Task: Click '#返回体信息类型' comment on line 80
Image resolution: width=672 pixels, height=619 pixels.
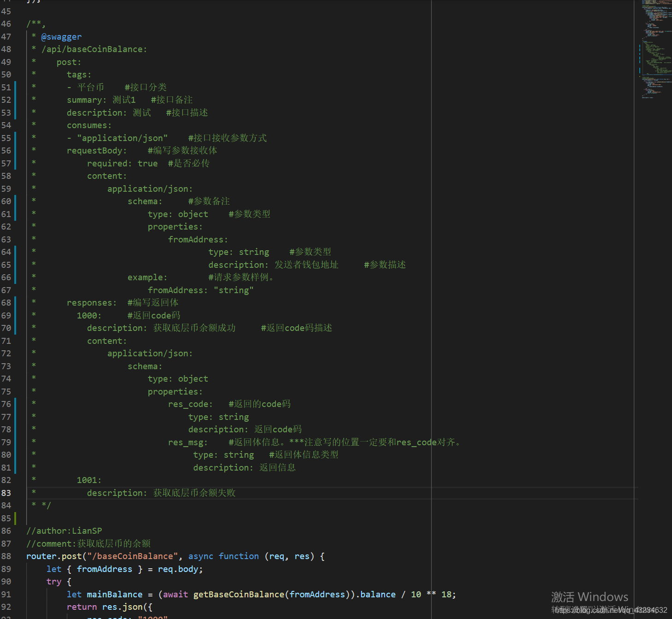Action: 304,455
